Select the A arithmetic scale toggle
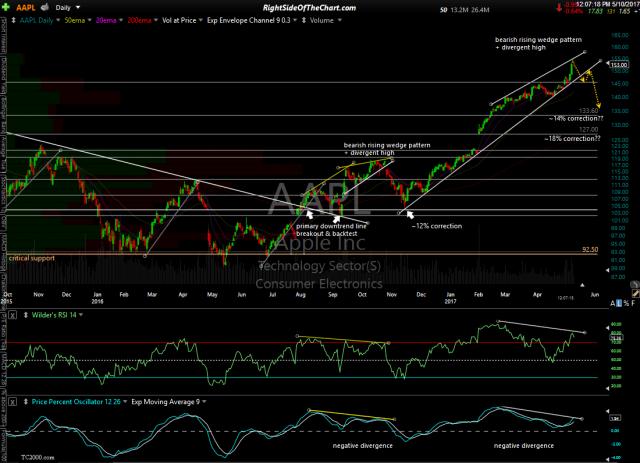 (x=613, y=303)
